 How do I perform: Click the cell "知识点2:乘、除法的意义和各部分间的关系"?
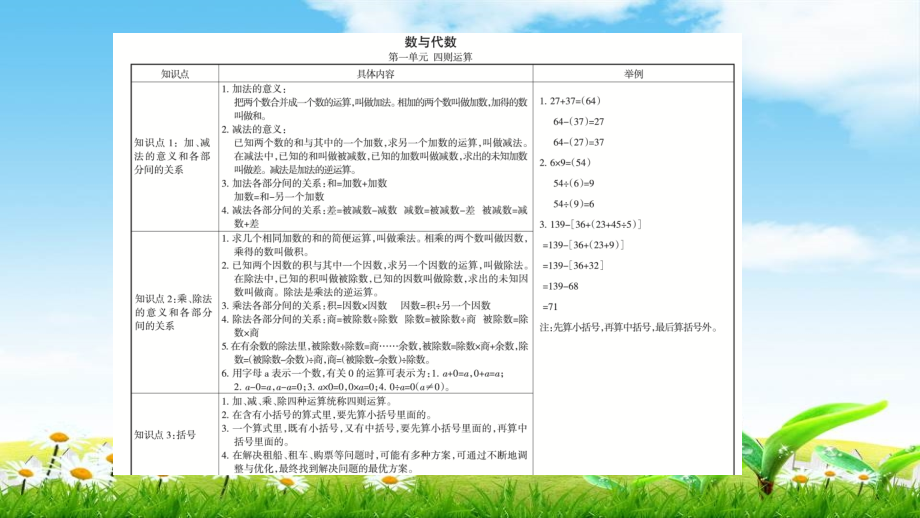[173, 312]
